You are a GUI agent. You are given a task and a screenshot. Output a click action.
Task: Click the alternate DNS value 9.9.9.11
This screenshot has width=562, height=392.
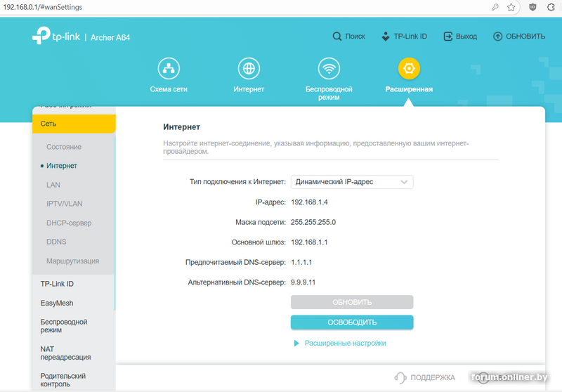(x=303, y=282)
